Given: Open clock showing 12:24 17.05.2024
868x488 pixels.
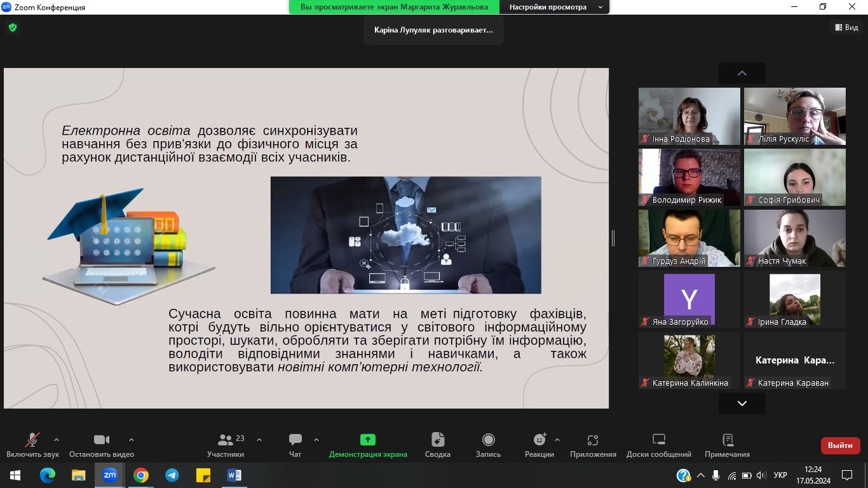Looking at the screenshot, I should coord(813,475).
